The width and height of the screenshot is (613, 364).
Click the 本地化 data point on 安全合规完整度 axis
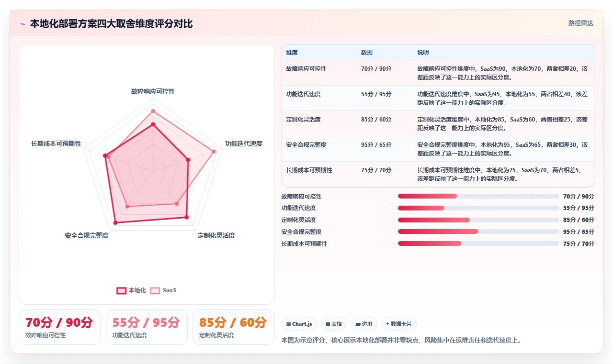[115, 223]
